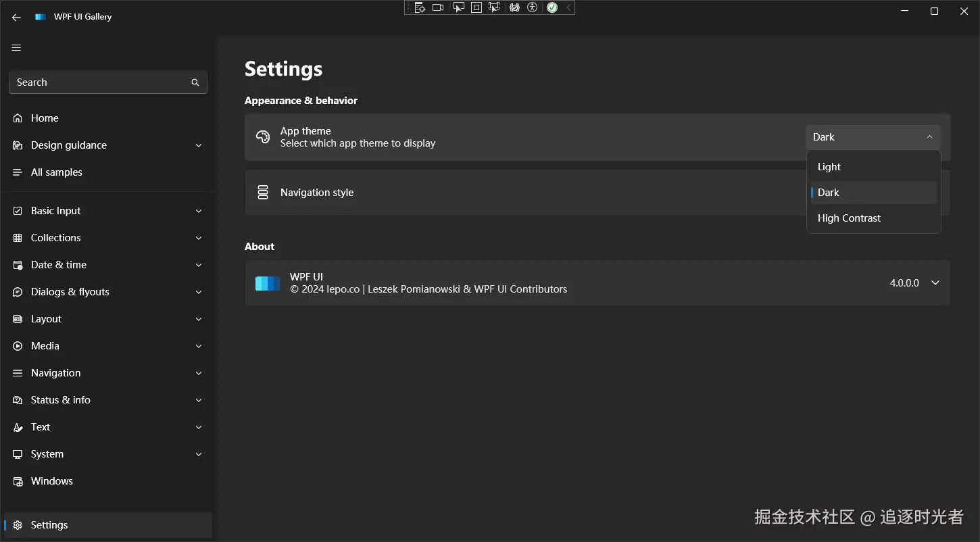Viewport: 980px width, 542px height.
Task: Expand the WPF UI about section chevron
Action: [x=935, y=283]
